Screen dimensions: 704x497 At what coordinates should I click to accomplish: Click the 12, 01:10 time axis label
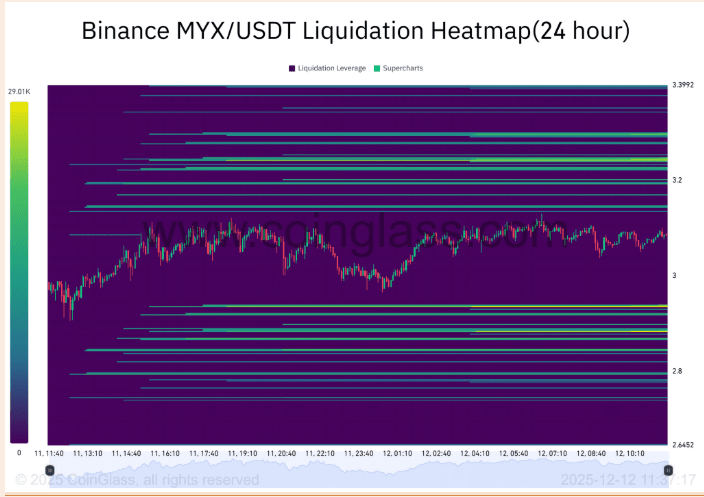[x=397, y=453]
